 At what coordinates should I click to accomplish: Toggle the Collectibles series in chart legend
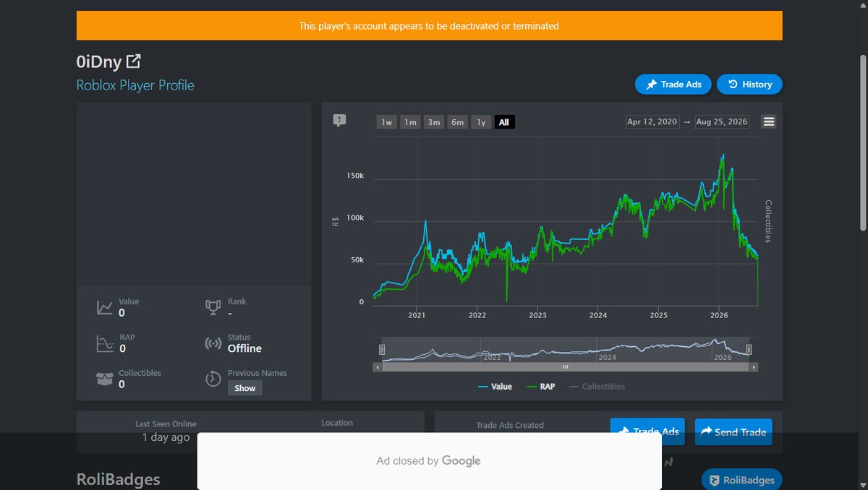click(x=597, y=387)
